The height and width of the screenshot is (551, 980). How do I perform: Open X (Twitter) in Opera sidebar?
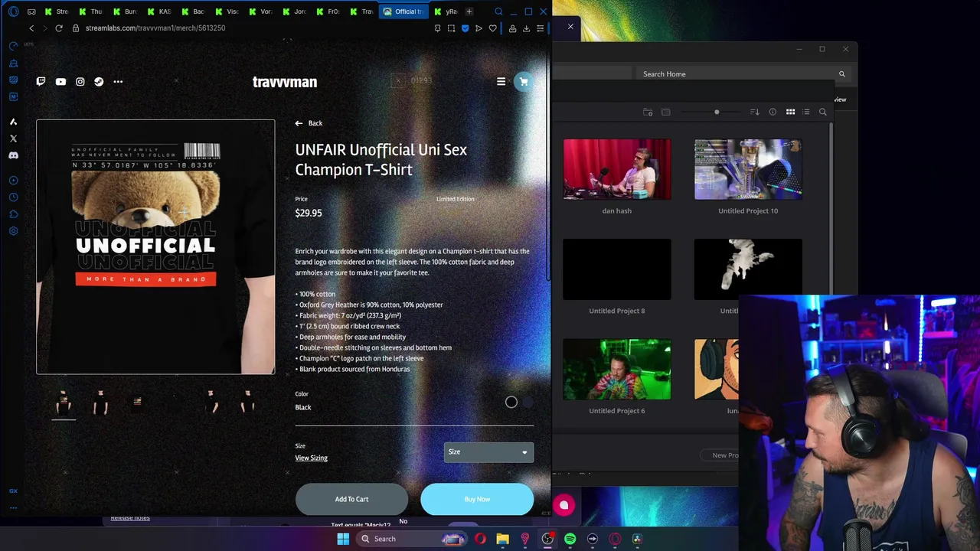[x=13, y=139]
